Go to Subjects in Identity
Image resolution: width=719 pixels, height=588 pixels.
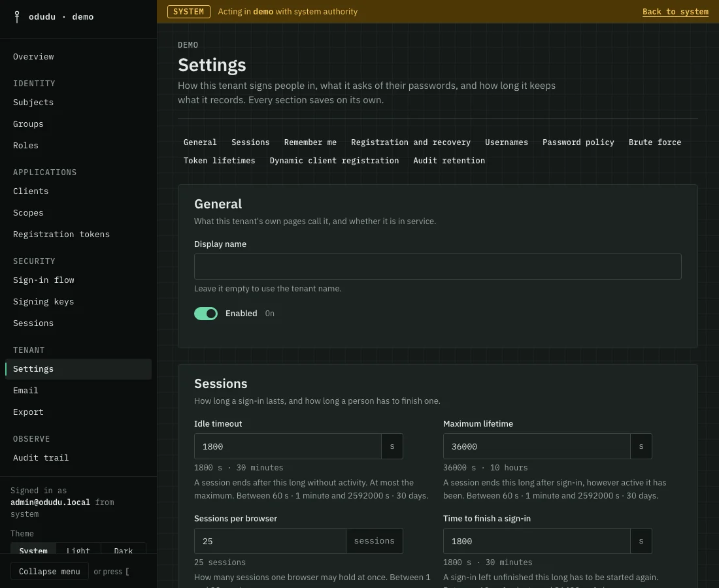tap(33, 102)
